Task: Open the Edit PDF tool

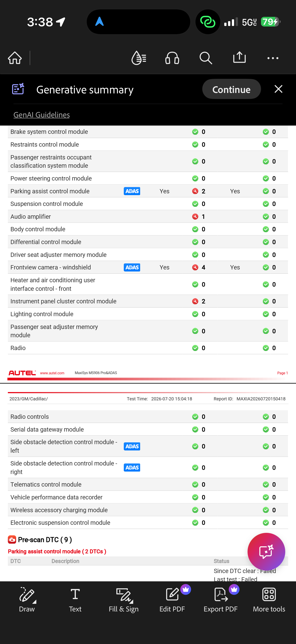Action: [172, 599]
